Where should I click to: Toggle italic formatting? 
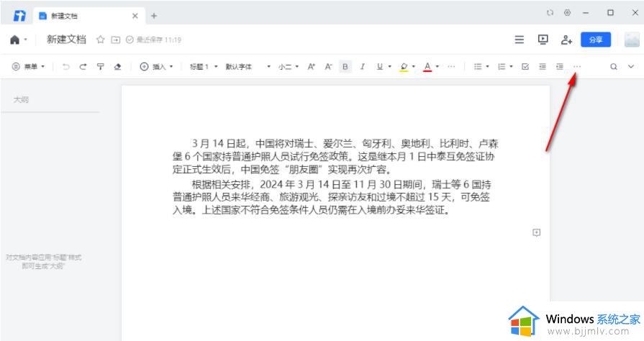pos(362,67)
